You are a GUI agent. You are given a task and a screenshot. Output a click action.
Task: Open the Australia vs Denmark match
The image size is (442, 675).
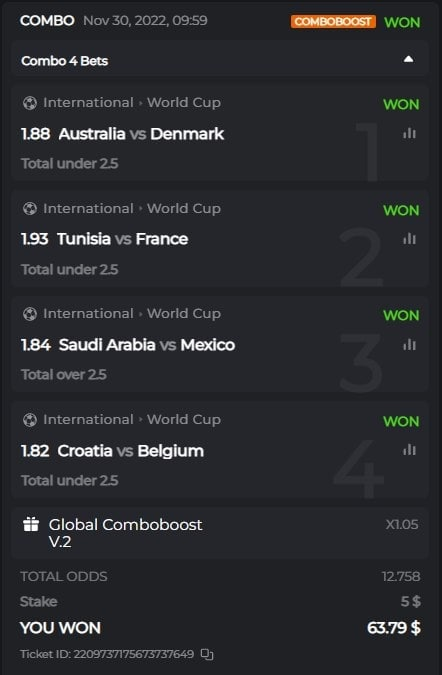coord(141,134)
